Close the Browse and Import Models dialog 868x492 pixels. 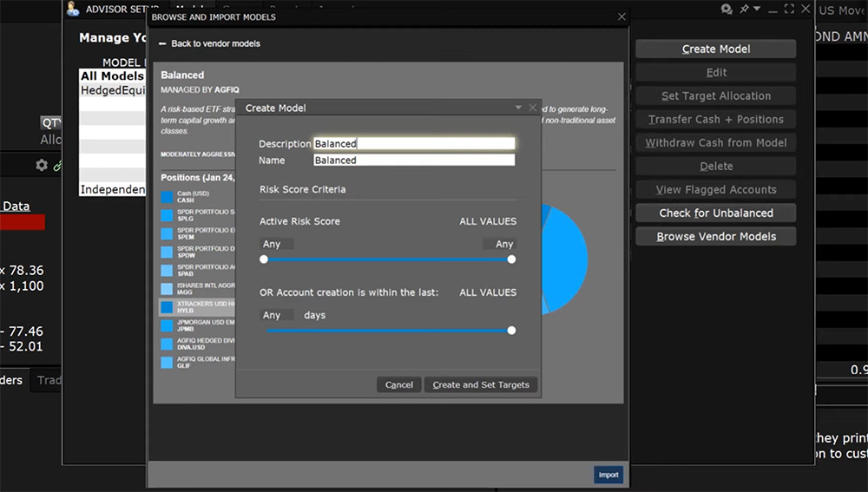point(621,16)
